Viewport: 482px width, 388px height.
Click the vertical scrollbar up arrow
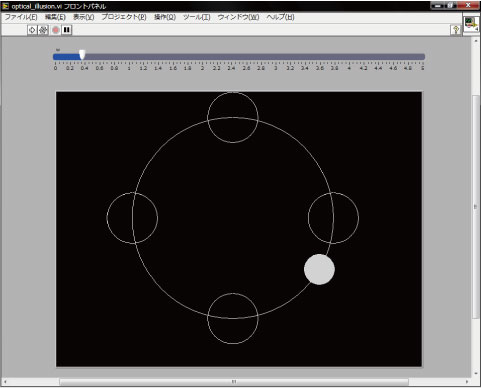[x=476, y=41]
